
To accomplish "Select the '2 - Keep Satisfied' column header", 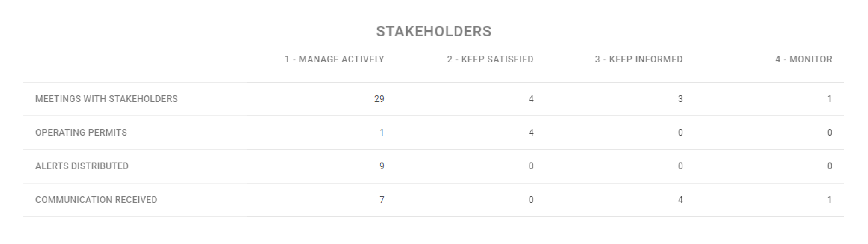I will (x=490, y=59).
